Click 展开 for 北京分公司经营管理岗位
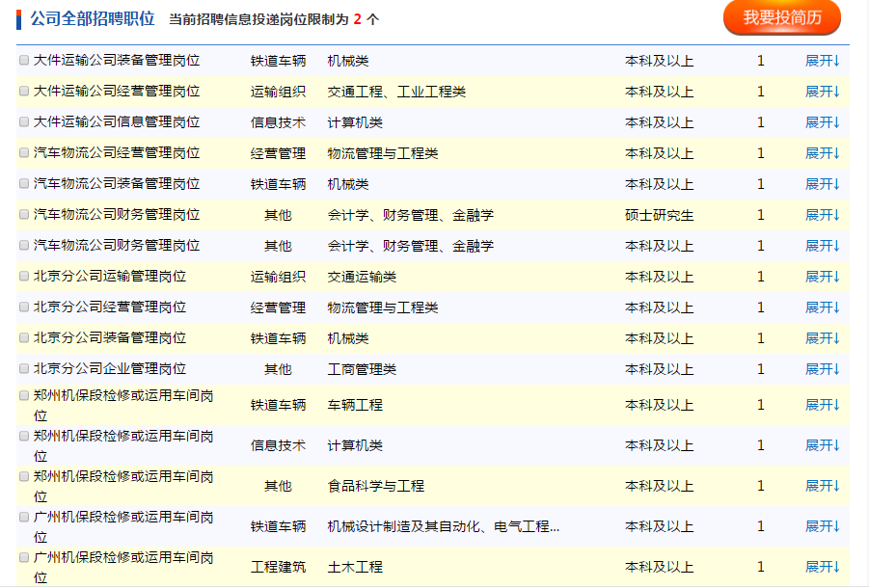 pos(823,307)
